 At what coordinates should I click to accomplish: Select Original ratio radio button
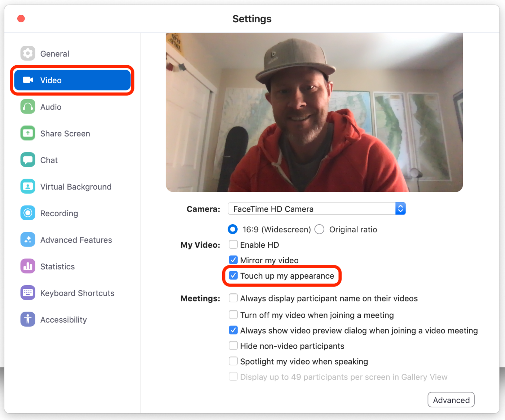pos(319,229)
